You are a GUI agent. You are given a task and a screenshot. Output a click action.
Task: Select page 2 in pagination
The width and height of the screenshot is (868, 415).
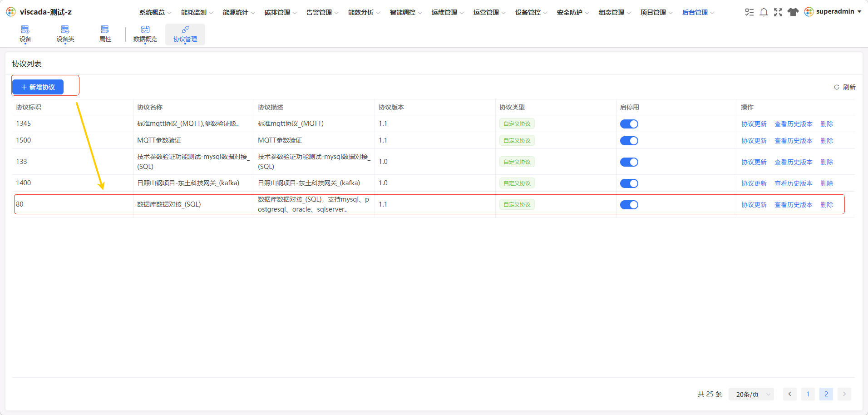(x=826, y=394)
